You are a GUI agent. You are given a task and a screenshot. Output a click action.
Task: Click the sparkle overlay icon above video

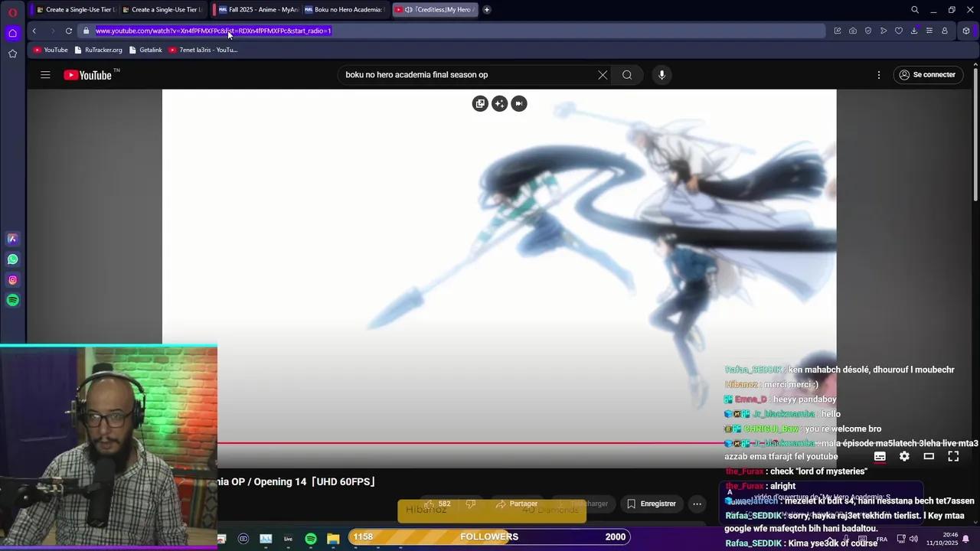[500, 103]
